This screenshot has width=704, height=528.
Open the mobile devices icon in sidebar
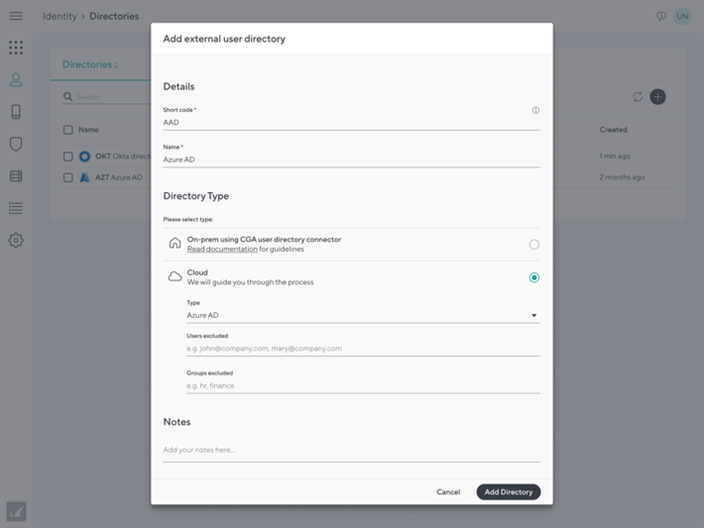click(16, 112)
